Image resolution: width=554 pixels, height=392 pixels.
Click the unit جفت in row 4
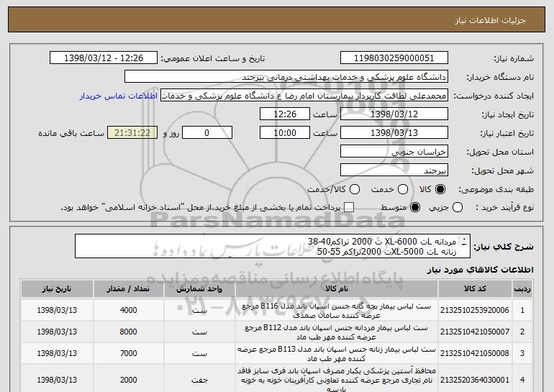pyautogui.click(x=199, y=380)
